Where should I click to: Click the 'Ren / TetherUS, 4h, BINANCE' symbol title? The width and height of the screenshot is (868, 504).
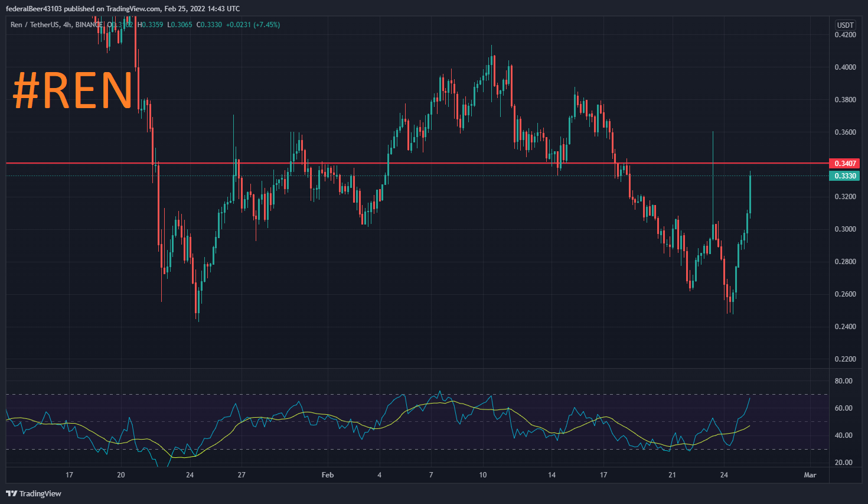(57, 25)
